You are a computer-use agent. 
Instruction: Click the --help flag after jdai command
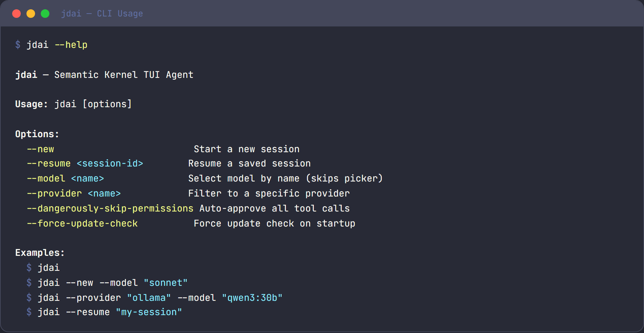(x=71, y=45)
